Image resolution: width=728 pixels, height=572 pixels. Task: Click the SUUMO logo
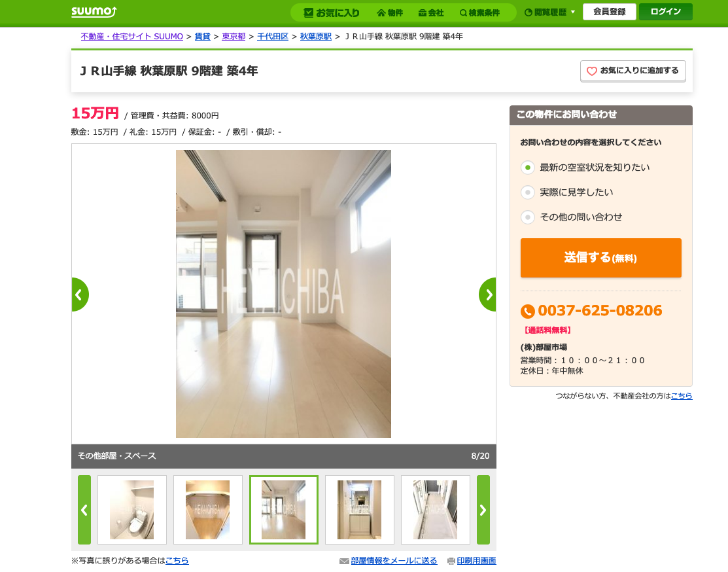point(94,12)
